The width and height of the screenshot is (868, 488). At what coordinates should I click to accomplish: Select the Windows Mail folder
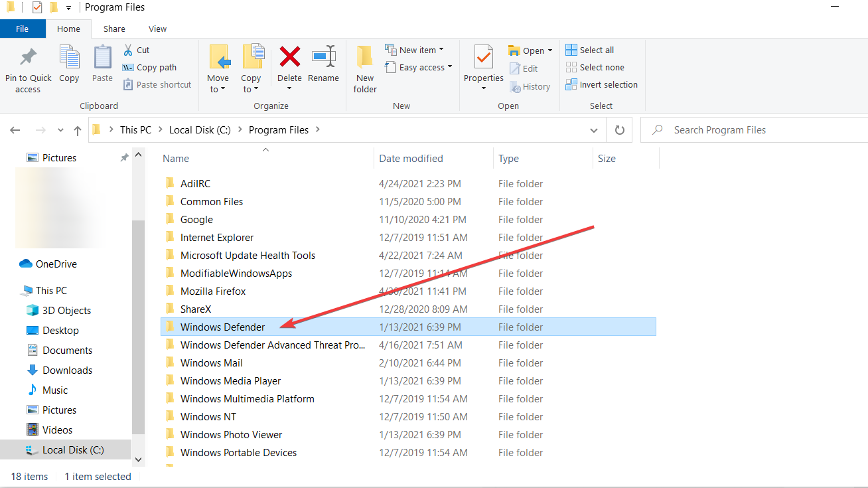point(212,363)
